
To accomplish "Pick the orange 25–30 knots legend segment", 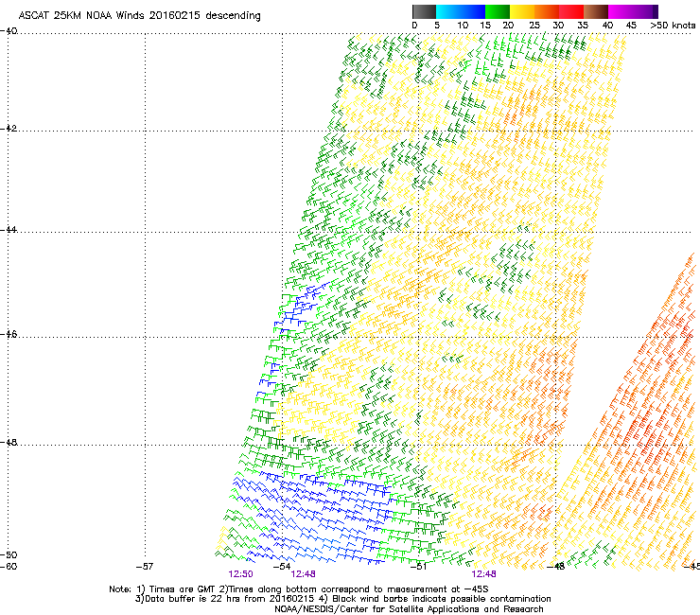I will 547,11.
